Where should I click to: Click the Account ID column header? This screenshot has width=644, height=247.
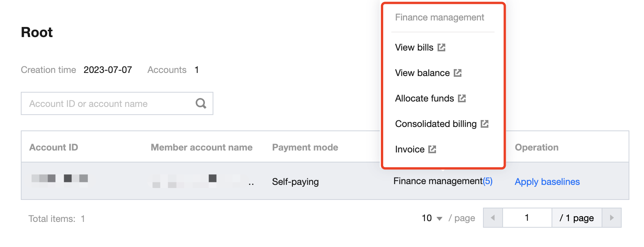[x=54, y=147]
